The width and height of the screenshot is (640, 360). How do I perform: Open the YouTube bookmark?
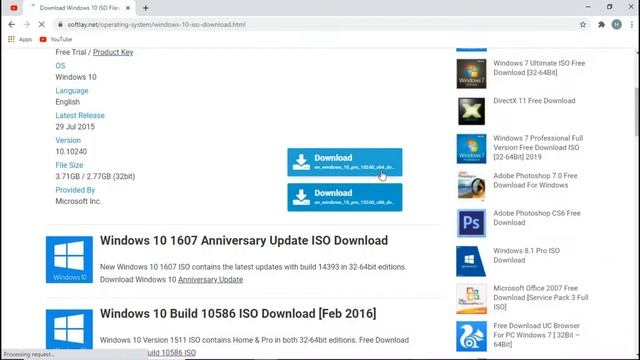pyautogui.click(x=56, y=39)
